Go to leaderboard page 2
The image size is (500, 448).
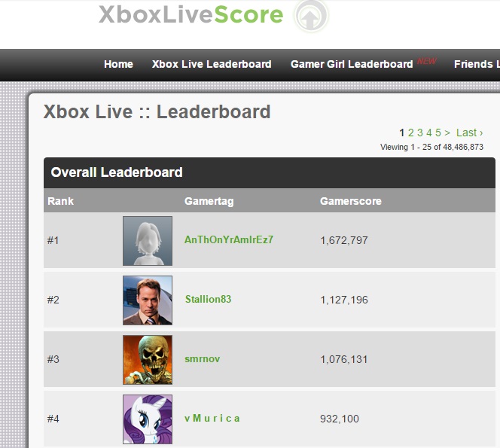pyautogui.click(x=410, y=133)
